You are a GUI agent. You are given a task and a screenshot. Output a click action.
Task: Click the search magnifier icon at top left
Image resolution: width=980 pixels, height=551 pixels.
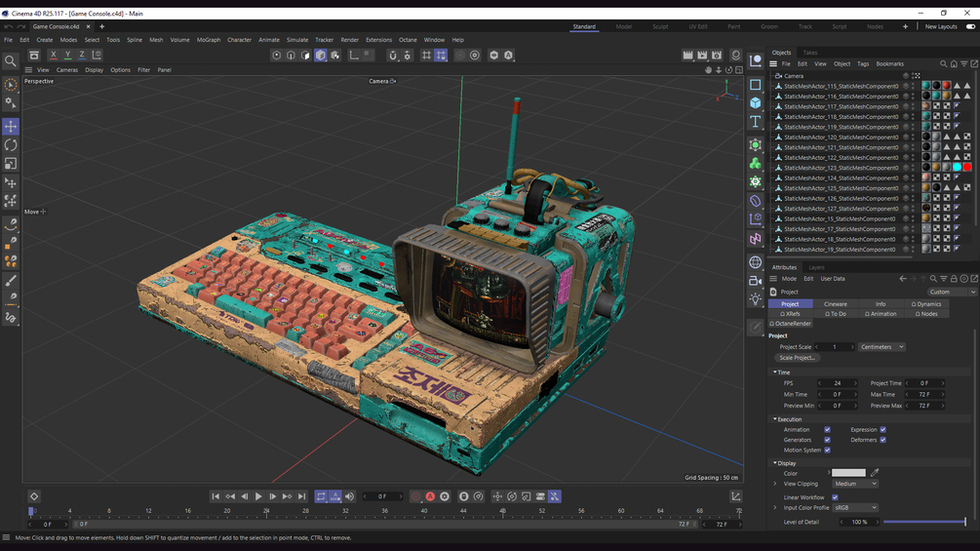[x=11, y=60]
